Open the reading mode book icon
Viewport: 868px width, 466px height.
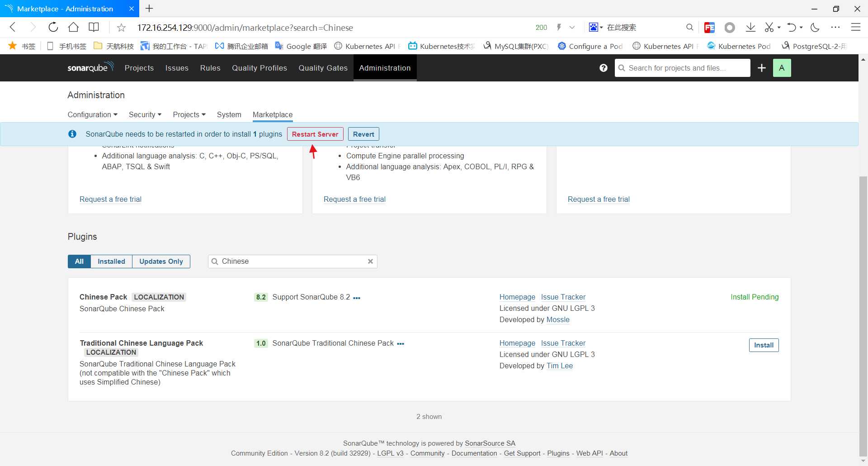[x=94, y=27]
